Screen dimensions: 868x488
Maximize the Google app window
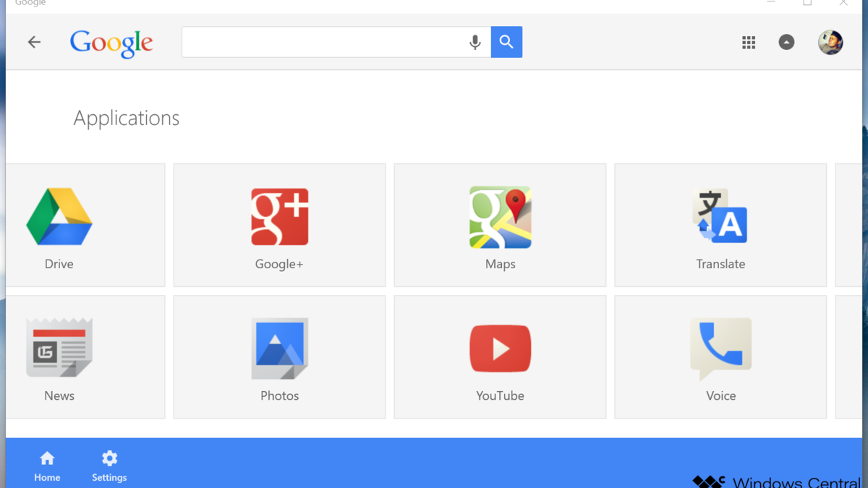[x=807, y=3]
